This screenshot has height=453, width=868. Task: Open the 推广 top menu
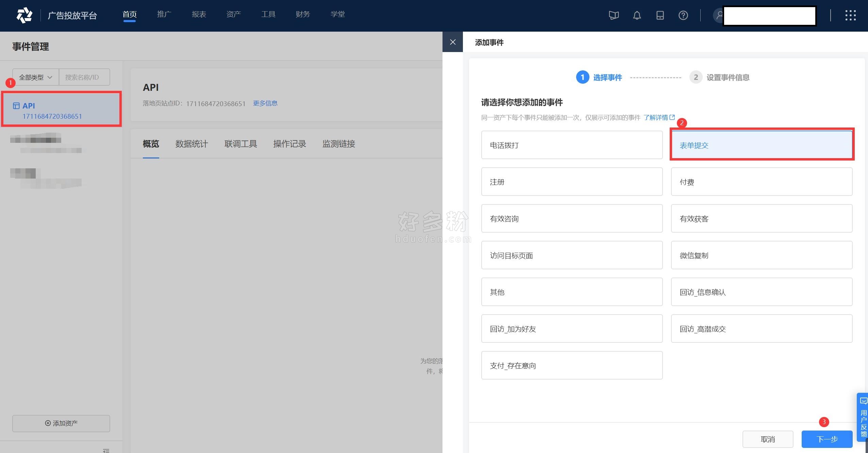(x=164, y=14)
